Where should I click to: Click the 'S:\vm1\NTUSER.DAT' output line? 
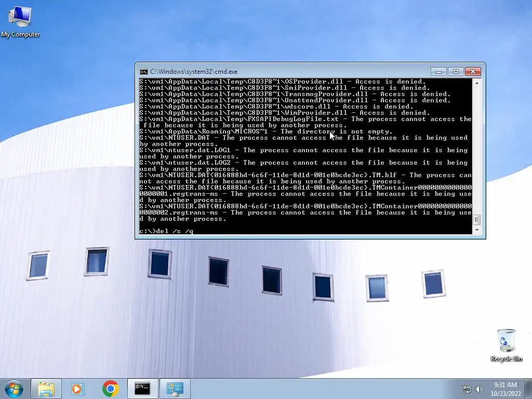point(303,141)
